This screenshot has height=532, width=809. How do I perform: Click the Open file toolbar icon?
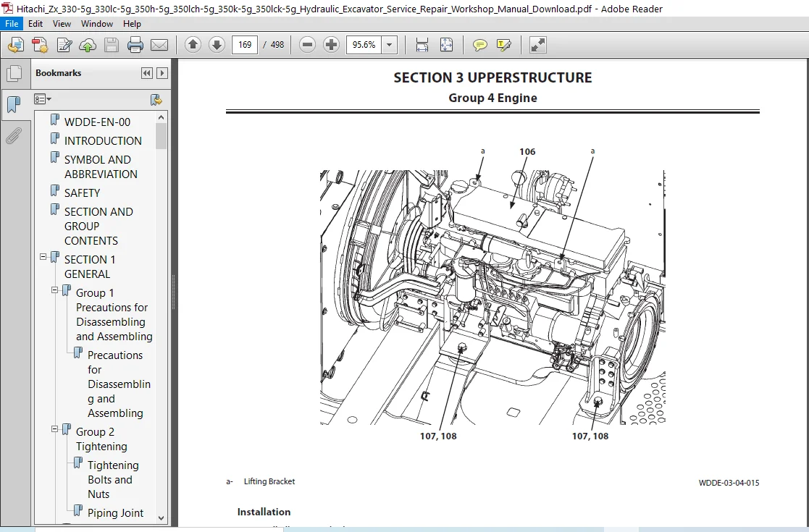tap(16, 46)
